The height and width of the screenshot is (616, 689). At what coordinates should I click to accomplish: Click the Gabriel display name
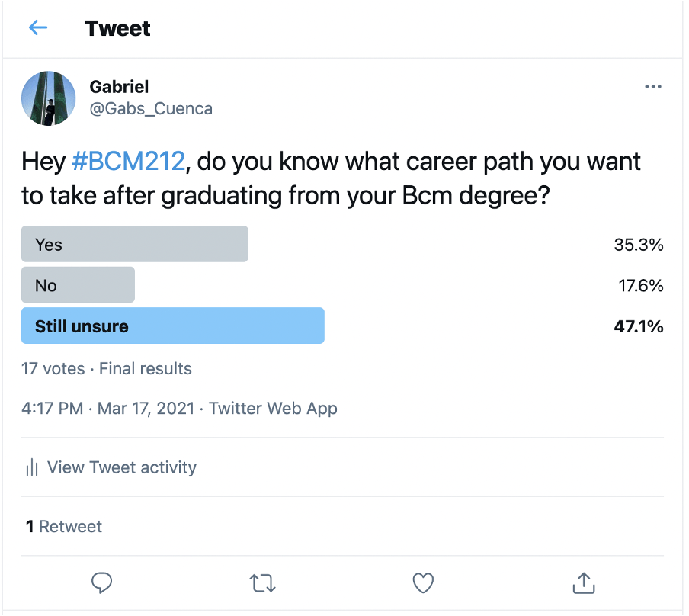pyautogui.click(x=120, y=87)
